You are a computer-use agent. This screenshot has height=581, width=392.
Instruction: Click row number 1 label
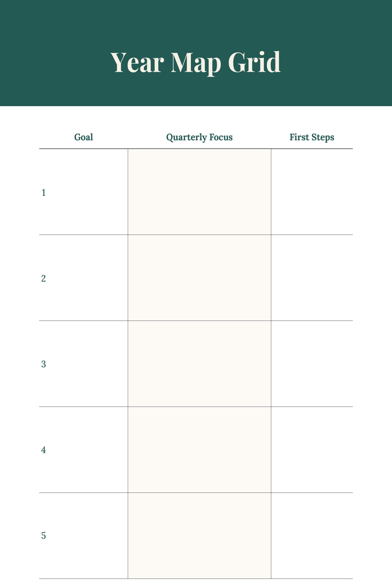[43, 192]
